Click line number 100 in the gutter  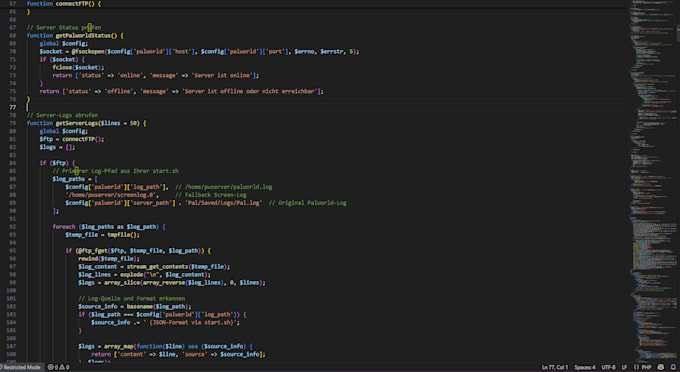(x=11, y=290)
